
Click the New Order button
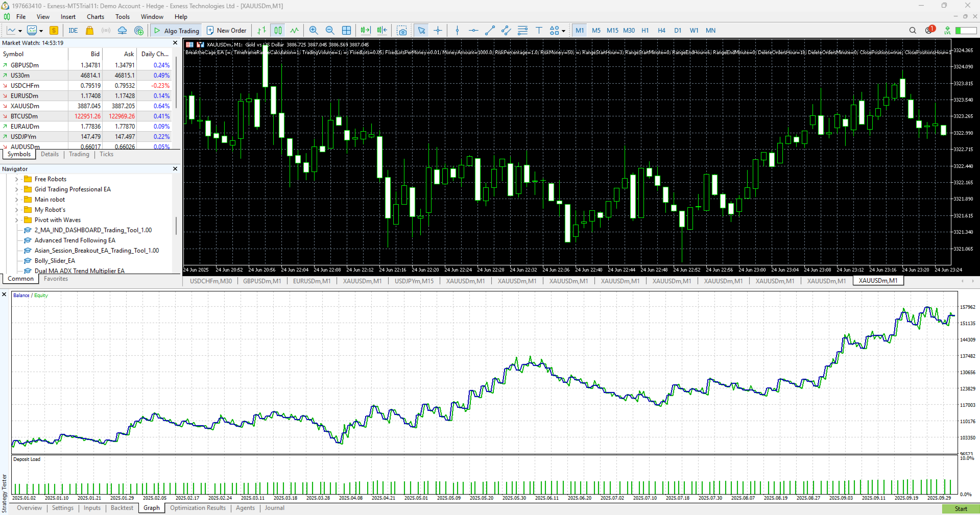[x=226, y=31]
